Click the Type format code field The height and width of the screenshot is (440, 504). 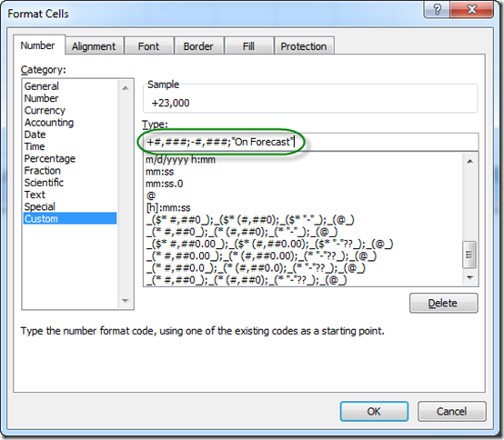[310, 142]
